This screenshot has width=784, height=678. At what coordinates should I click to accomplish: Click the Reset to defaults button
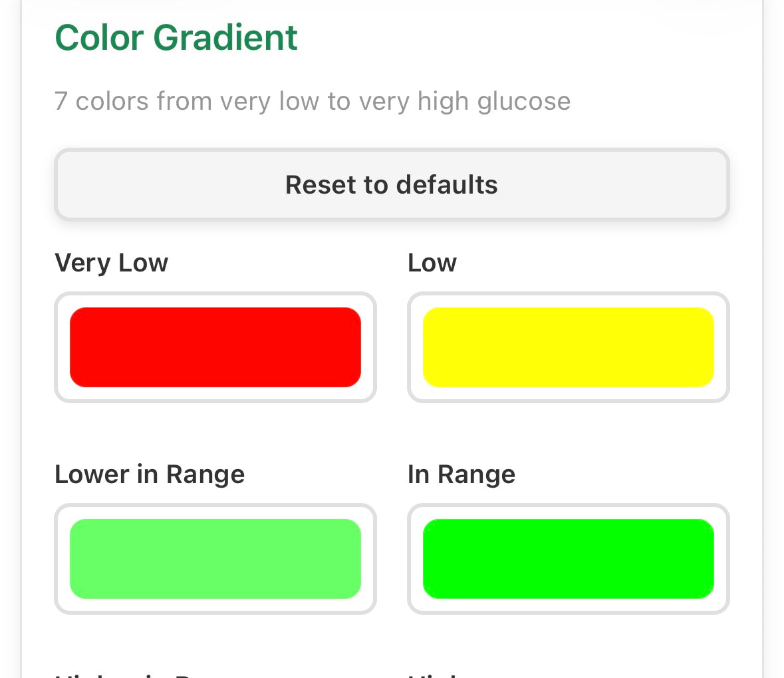(391, 184)
